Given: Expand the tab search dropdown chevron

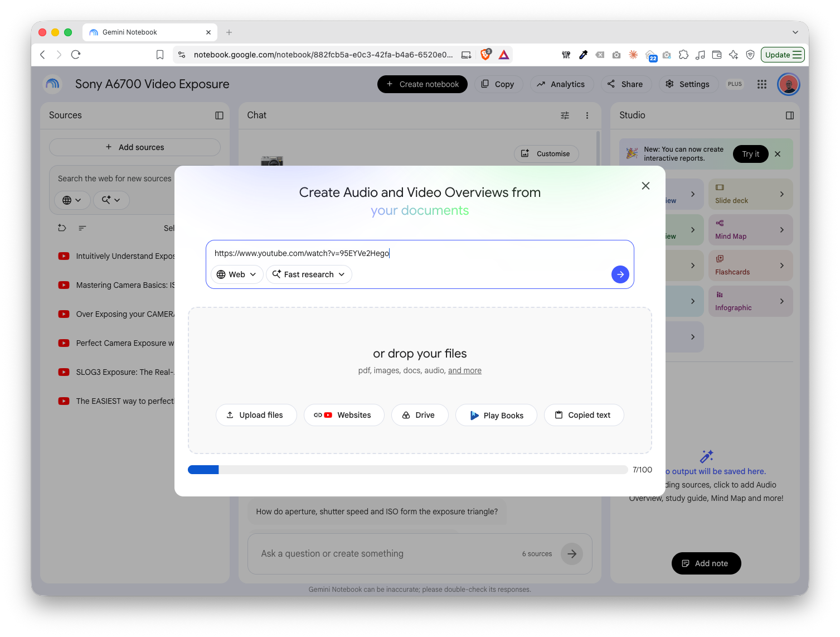Looking at the screenshot, I should (x=795, y=32).
